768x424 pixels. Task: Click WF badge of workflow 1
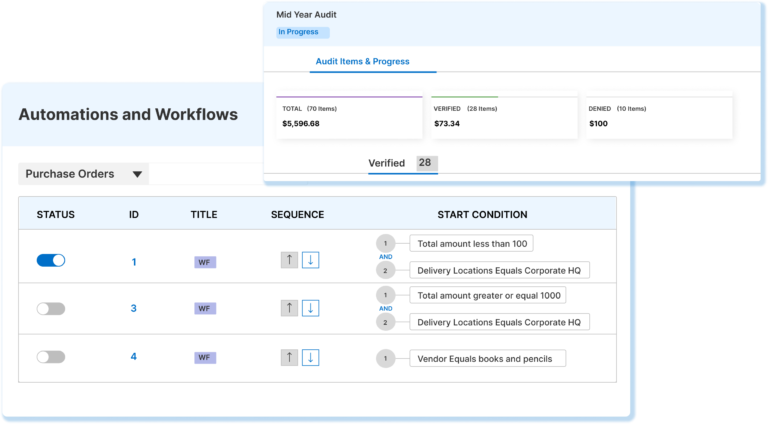[205, 262]
